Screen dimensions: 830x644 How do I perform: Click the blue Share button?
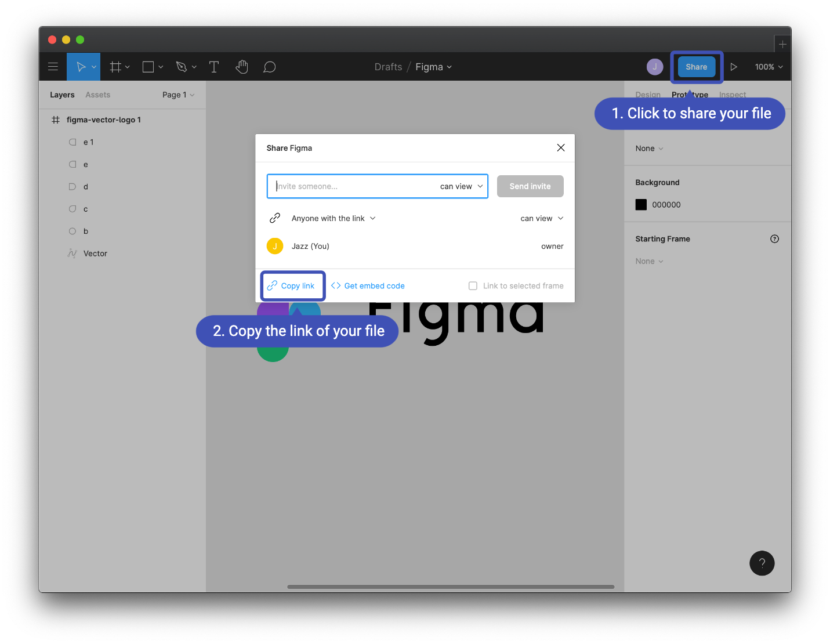(x=697, y=67)
